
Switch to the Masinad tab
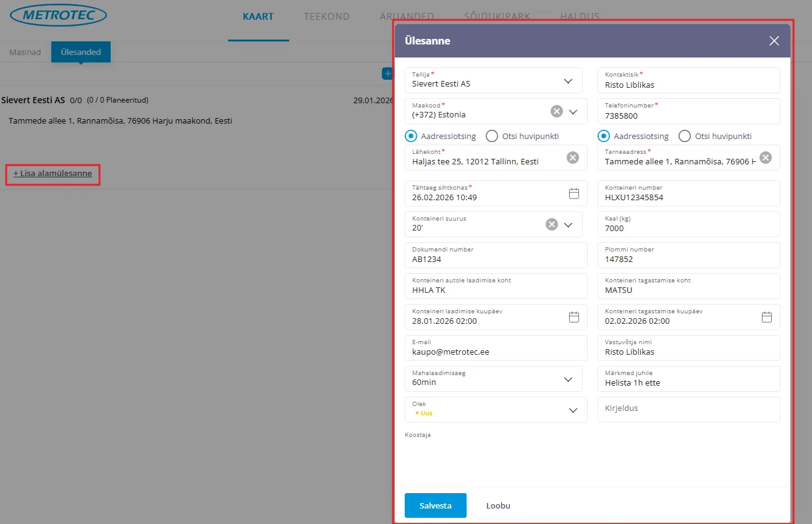pyautogui.click(x=25, y=53)
